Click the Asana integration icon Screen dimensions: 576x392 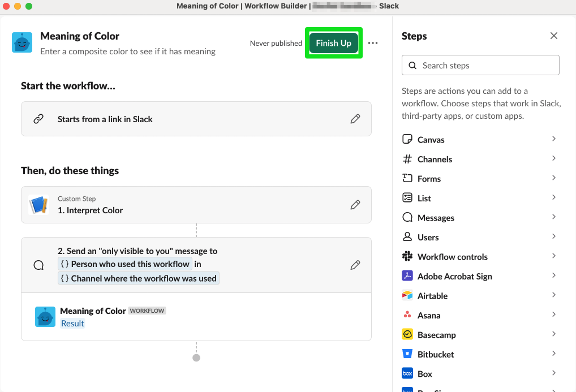coord(407,315)
